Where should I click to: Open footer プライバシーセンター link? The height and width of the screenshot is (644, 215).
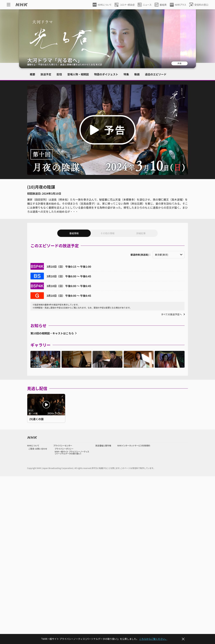63,446
